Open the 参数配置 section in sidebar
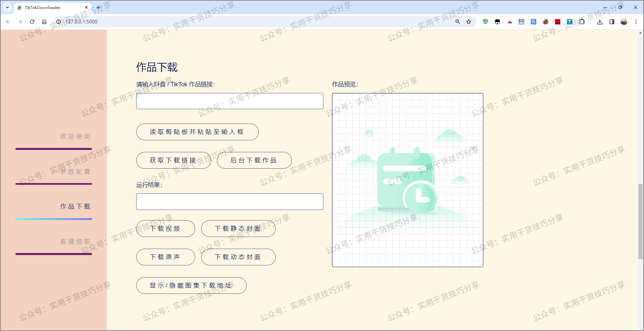The image size is (644, 331). pyautogui.click(x=75, y=171)
